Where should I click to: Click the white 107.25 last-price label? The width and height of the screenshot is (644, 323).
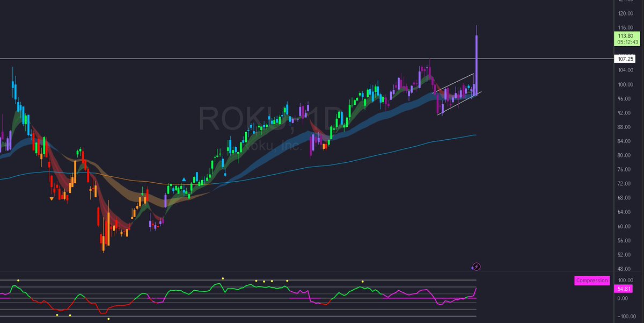pos(624,59)
